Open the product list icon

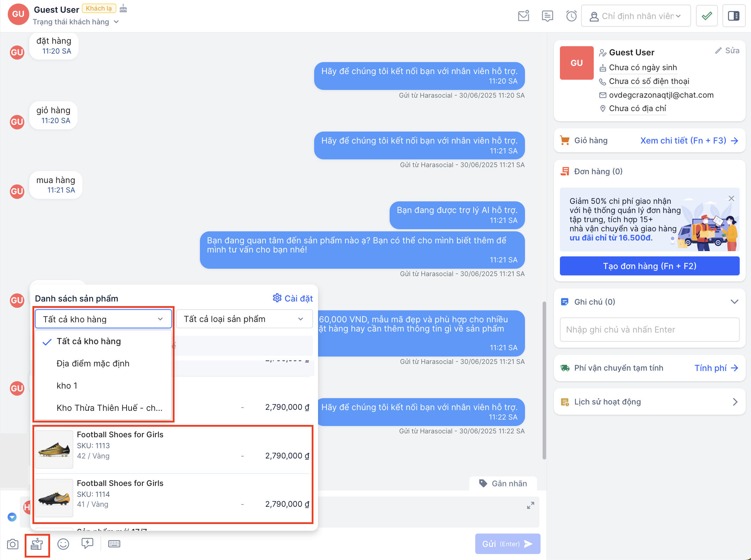(x=37, y=544)
